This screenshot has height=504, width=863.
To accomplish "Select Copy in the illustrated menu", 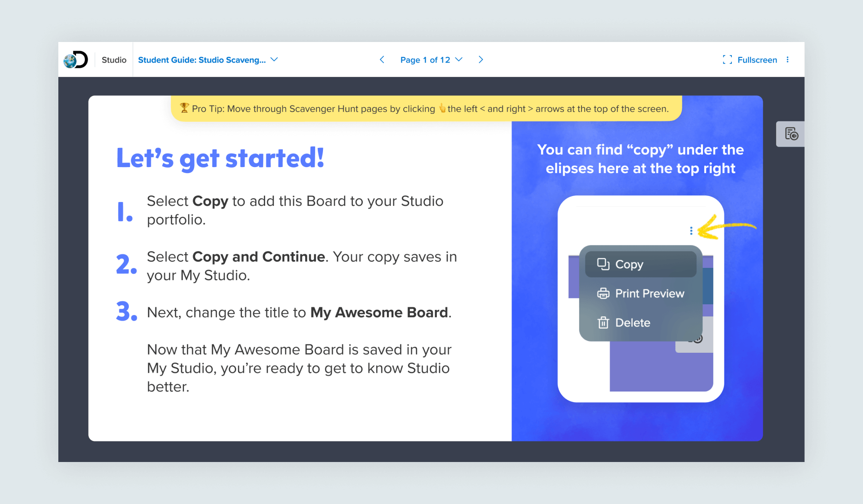I will click(640, 264).
